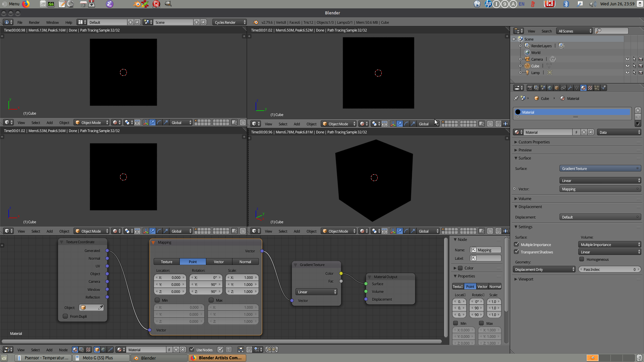644x362 pixels.
Task: Launch Firefox from the top panel
Action: [x=26, y=4]
